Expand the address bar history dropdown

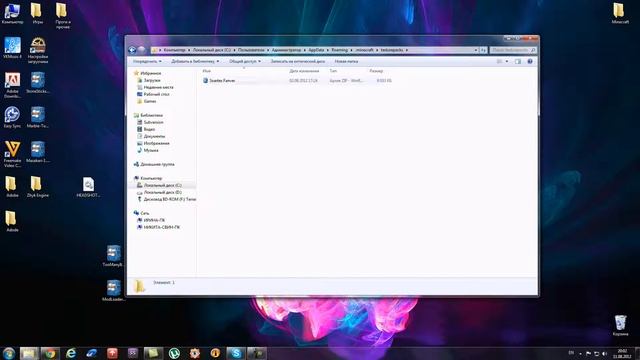[x=476, y=50]
